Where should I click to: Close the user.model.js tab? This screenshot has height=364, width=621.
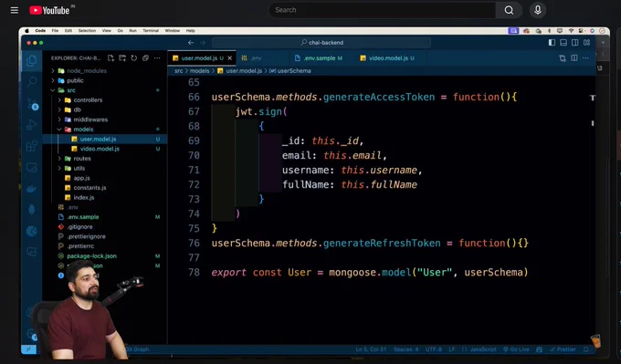tap(230, 58)
